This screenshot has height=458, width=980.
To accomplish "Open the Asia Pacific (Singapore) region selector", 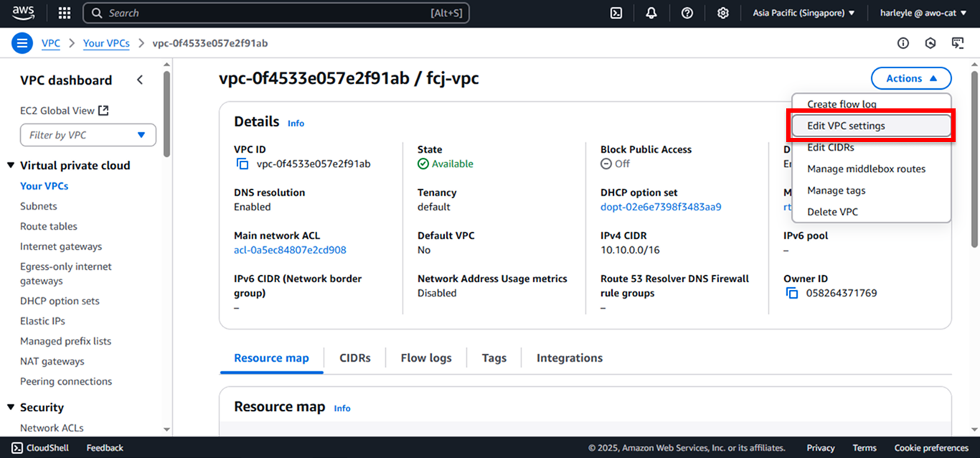I will point(804,13).
